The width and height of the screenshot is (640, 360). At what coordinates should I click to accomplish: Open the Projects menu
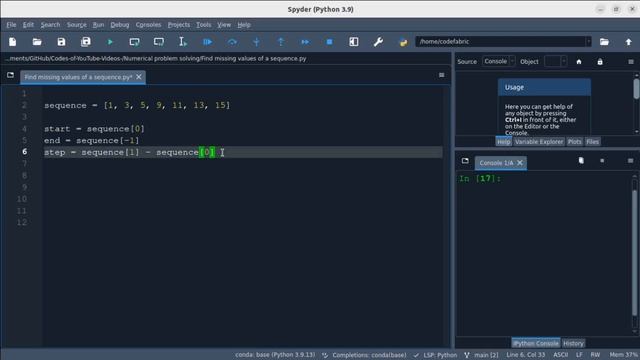click(179, 25)
